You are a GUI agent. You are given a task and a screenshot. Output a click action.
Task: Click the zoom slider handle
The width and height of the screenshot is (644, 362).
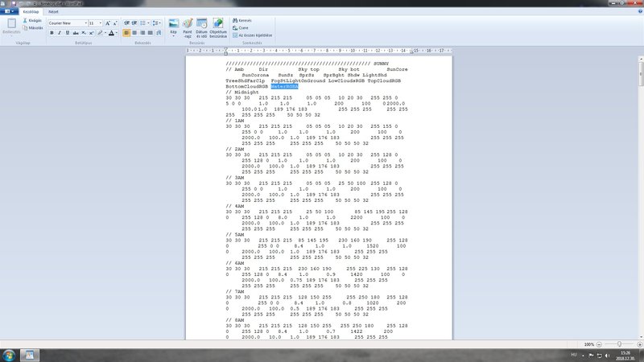[x=619, y=344]
